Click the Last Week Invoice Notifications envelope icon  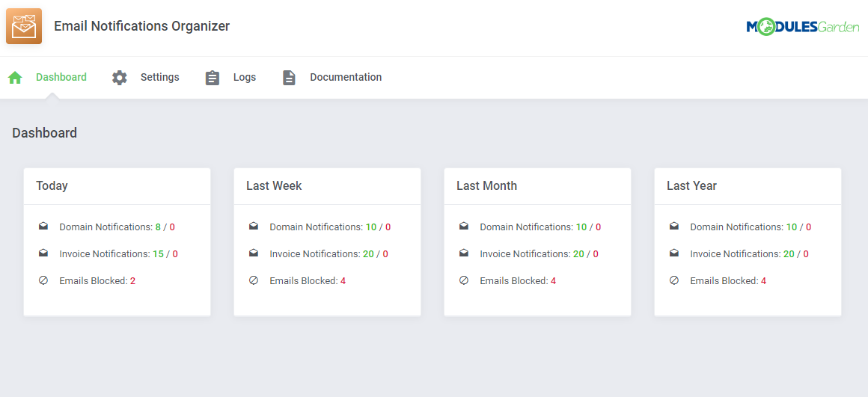pyautogui.click(x=254, y=253)
